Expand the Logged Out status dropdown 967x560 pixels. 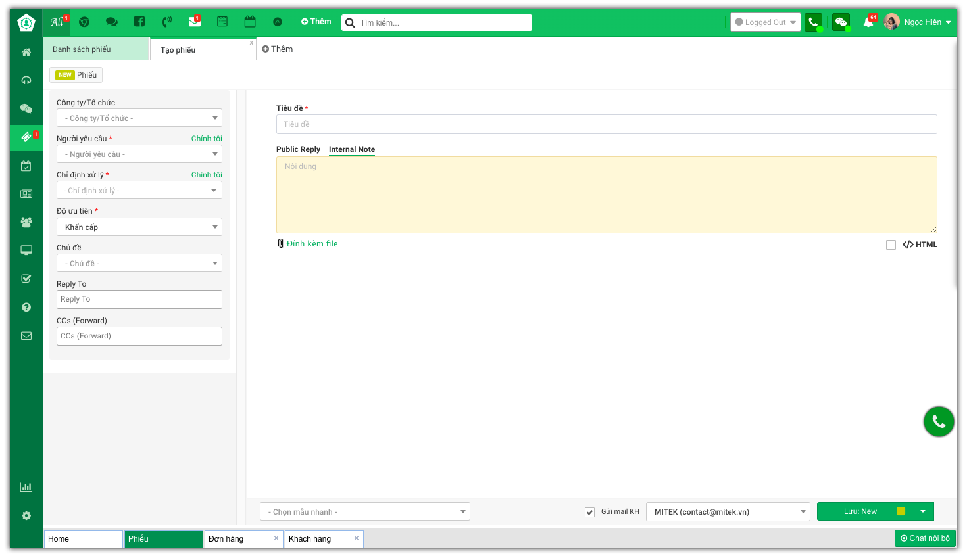pos(765,22)
